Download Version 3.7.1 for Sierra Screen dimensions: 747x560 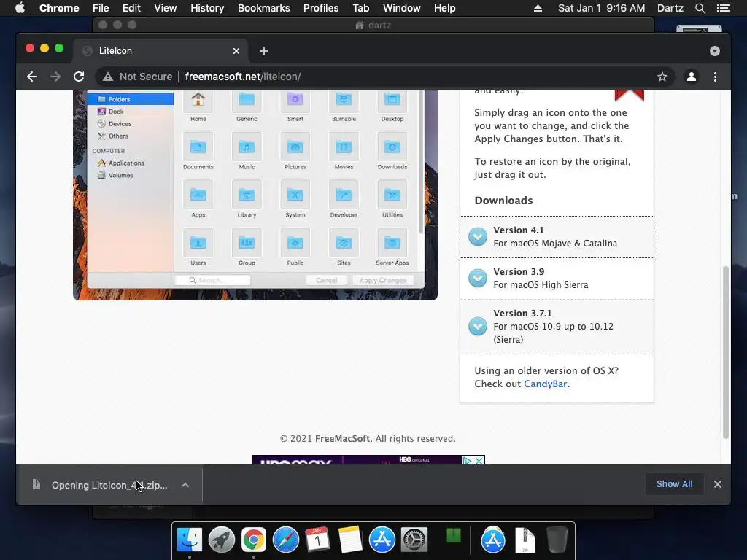click(x=557, y=327)
